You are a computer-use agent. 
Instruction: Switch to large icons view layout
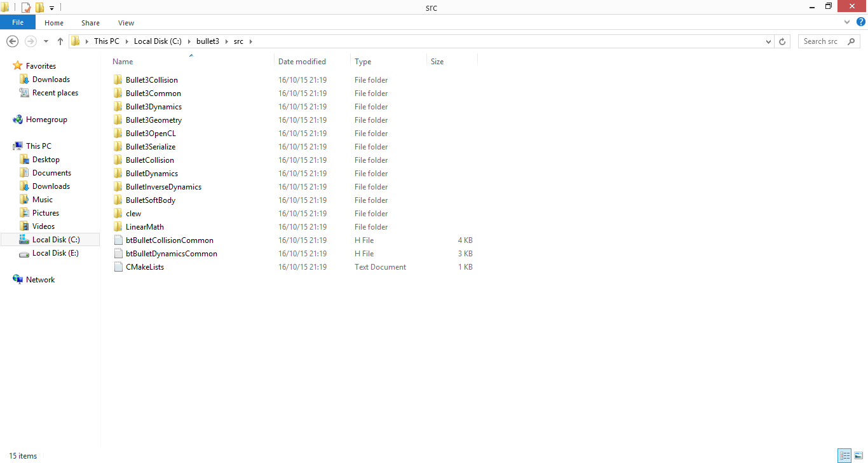(x=858, y=455)
